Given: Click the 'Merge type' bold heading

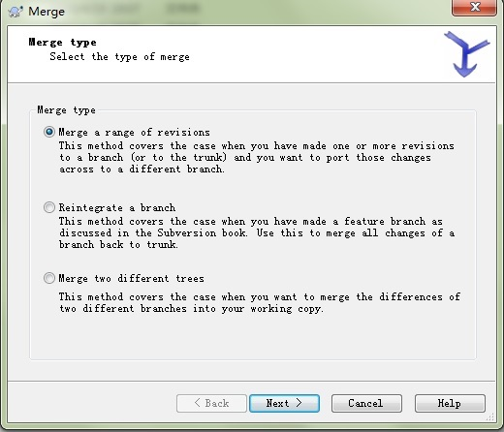Looking at the screenshot, I should point(62,43).
